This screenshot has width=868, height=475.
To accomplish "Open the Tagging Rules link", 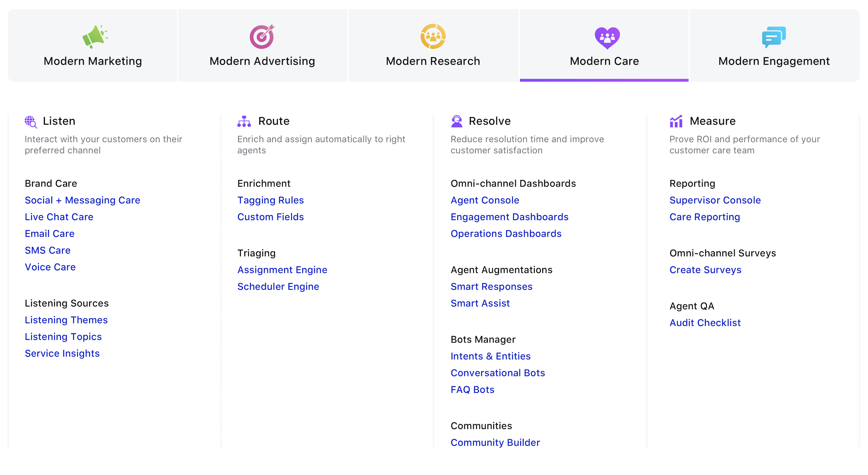I will click(x=270, y=200).
